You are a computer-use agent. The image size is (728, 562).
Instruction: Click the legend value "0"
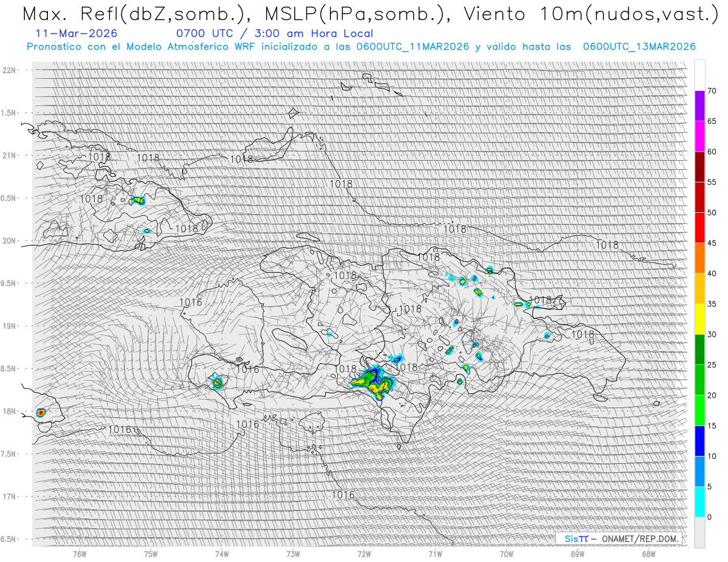click(709, 517)
